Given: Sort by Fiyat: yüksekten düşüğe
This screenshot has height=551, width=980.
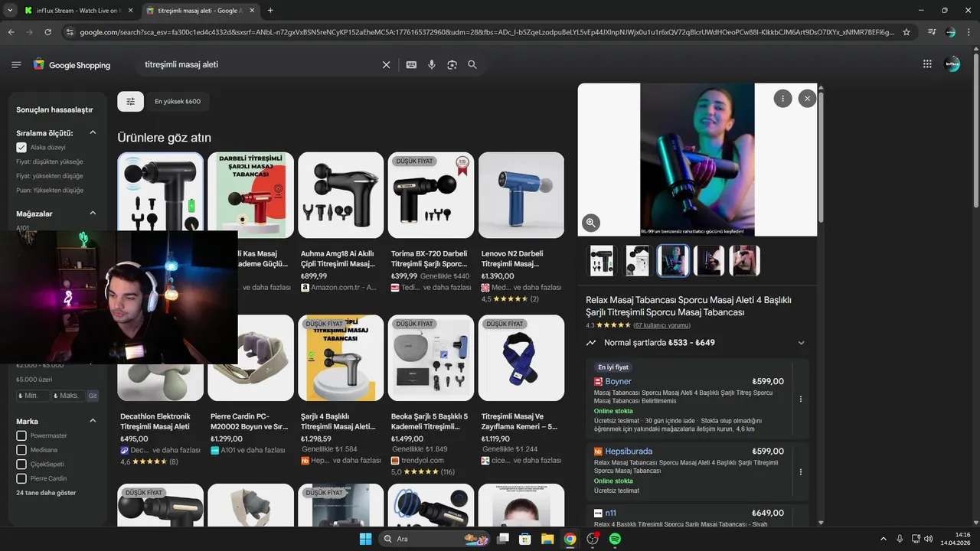Looking at the screenshot, I should (x=50, y=176).
